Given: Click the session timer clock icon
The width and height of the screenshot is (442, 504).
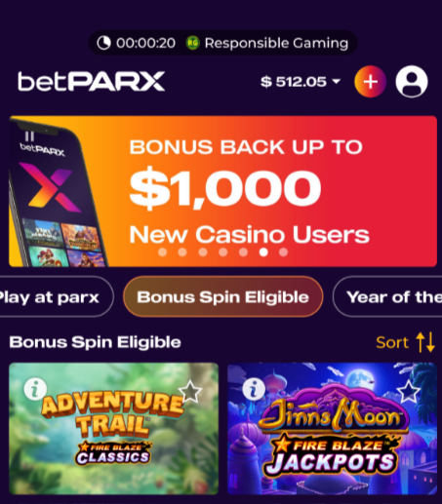Looking at the screenshot, I should pos(103,43).
